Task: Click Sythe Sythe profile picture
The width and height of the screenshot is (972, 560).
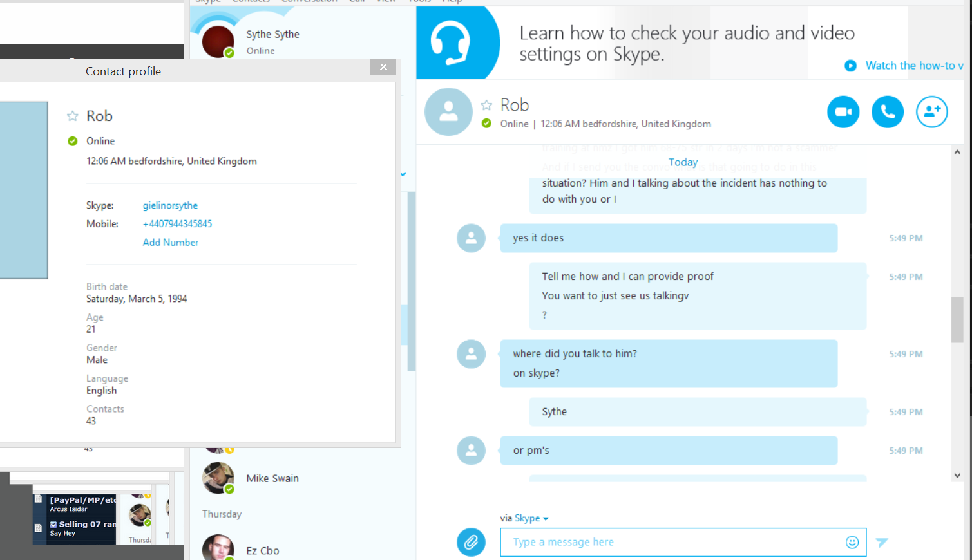Action: pyautogui.click(x=218, y=41)
